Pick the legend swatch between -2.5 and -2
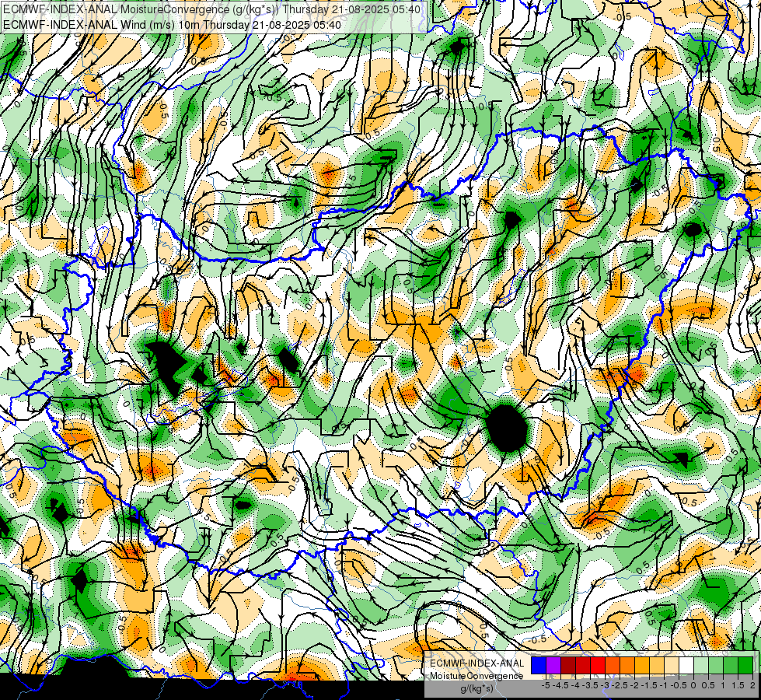The height and width of the screenshot is (700, 761). click(627, 666)
